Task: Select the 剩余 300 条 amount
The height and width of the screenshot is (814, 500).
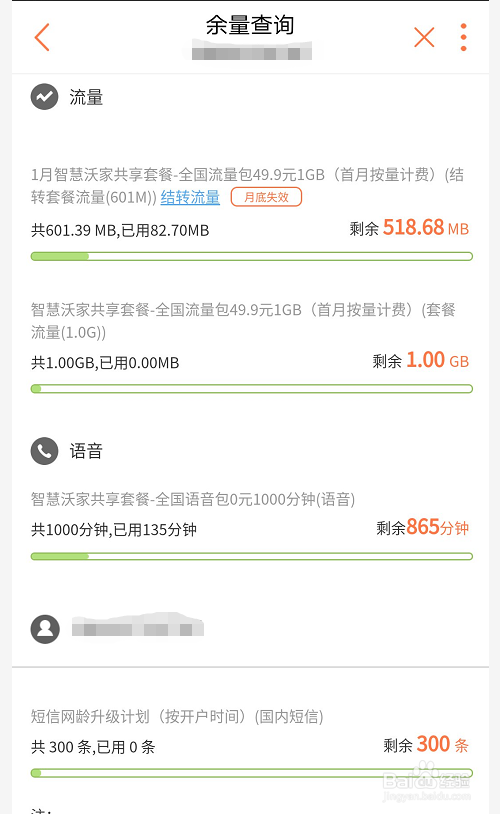Action: pos(426,744)
